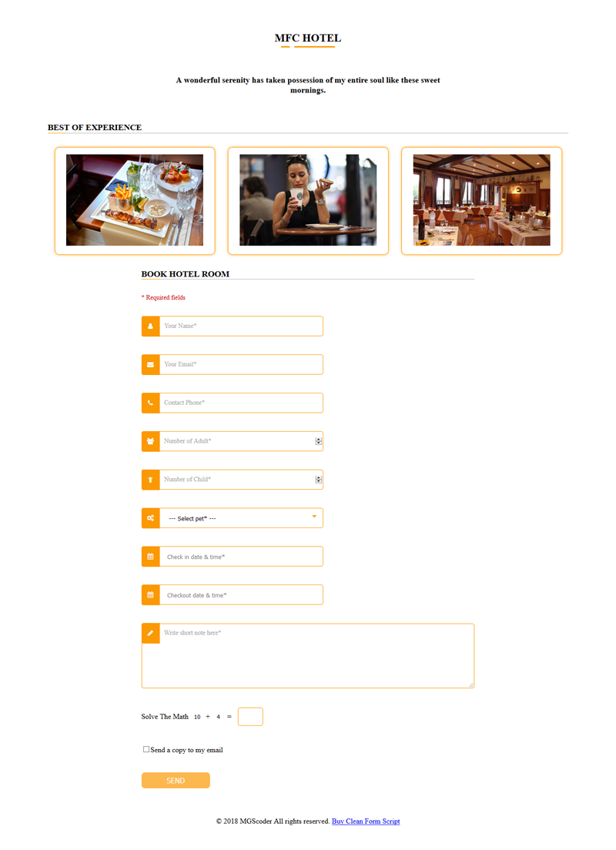The image size is (616, 850).
Task: Click the Number of Child spinner arrows
Action: (318, 480)
